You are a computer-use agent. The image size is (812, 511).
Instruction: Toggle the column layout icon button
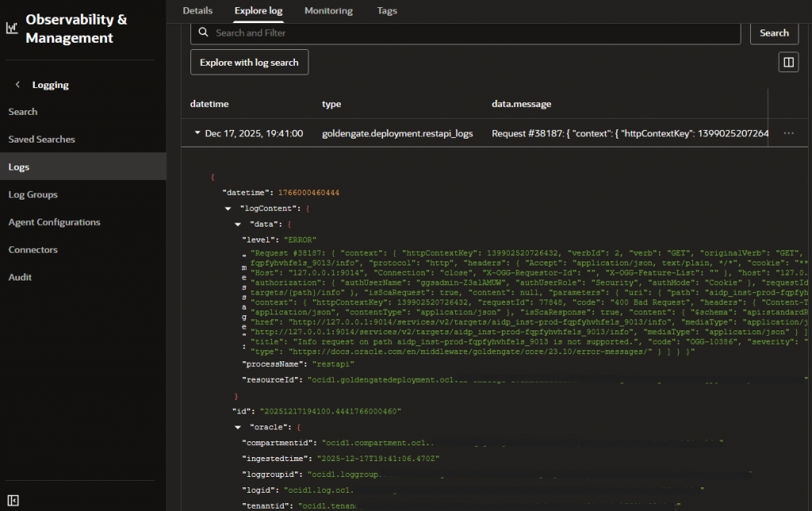coord(787,62)
